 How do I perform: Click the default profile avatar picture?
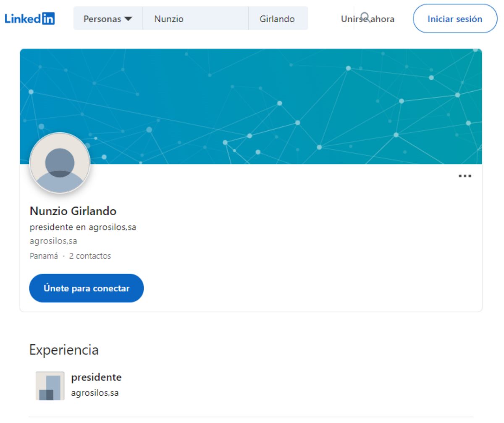[60, 163]
